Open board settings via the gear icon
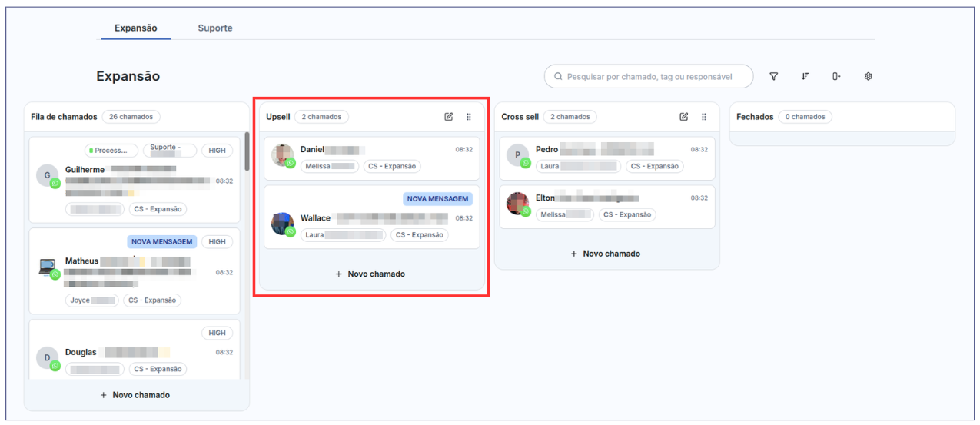Viewport: 980px width, 425px height. [868, 76]
